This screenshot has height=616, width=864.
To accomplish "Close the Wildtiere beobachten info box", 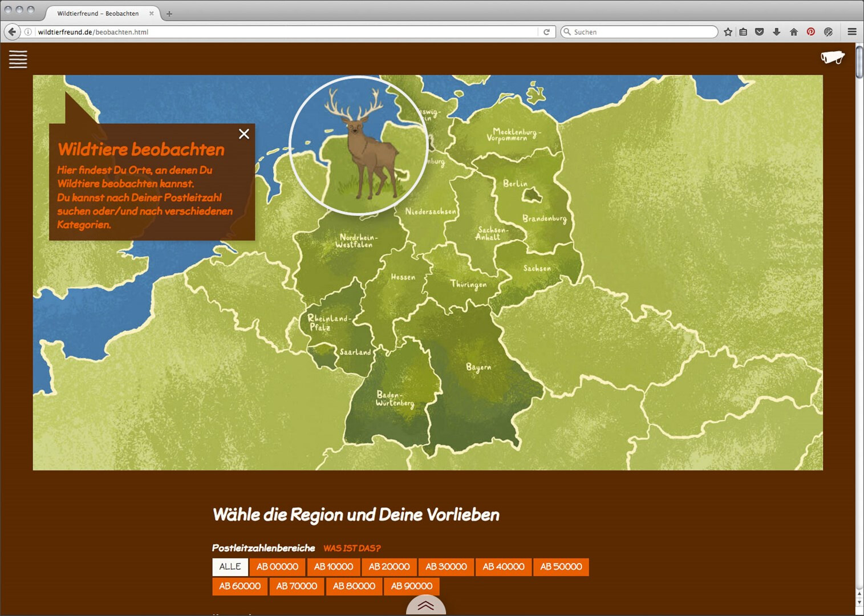I will (x=244, y=134).
